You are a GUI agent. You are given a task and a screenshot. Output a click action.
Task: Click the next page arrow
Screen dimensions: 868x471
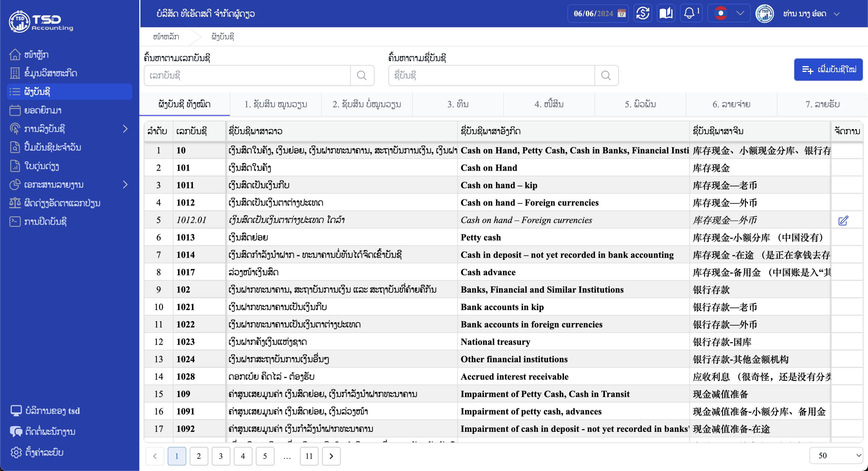click(x=331, y=456)
